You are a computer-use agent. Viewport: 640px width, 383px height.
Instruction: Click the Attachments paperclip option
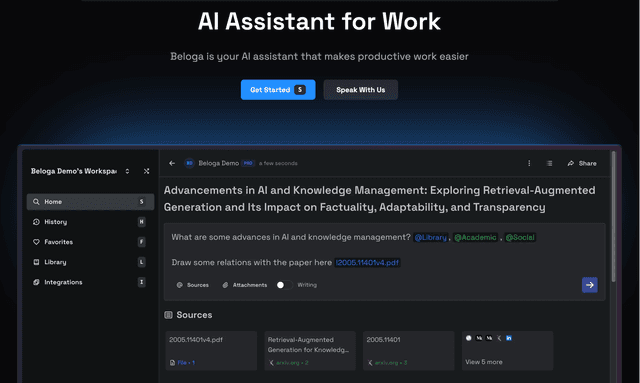pyautogui.click(x=244, y=285)
